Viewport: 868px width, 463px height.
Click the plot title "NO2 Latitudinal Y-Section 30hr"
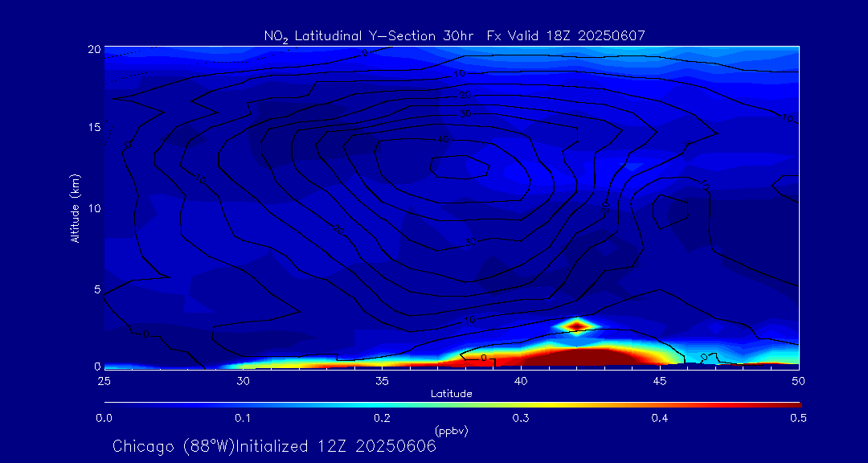coord(367,36)
